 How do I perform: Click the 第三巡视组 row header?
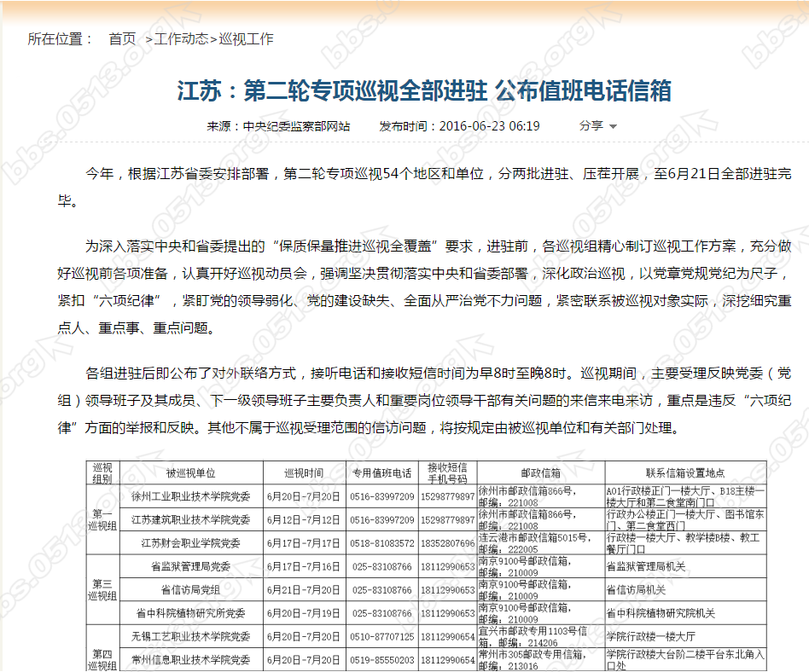pyautogui.click(x=102, y=588)
